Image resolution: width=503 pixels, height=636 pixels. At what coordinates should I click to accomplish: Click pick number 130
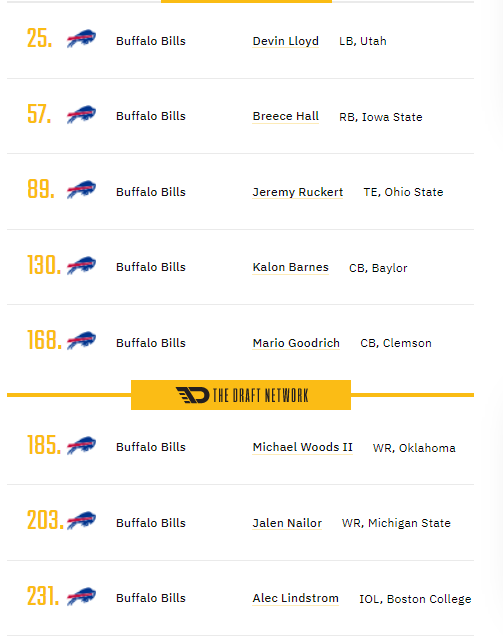pyautogui.click(x=44, y=265)
